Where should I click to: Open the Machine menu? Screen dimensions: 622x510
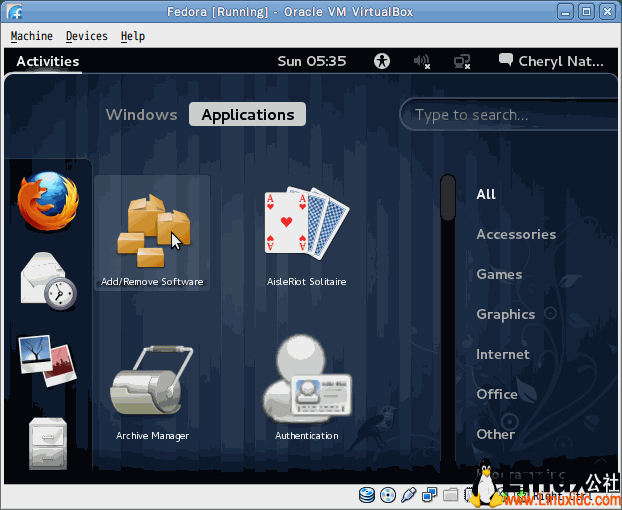tap(31, 36)
